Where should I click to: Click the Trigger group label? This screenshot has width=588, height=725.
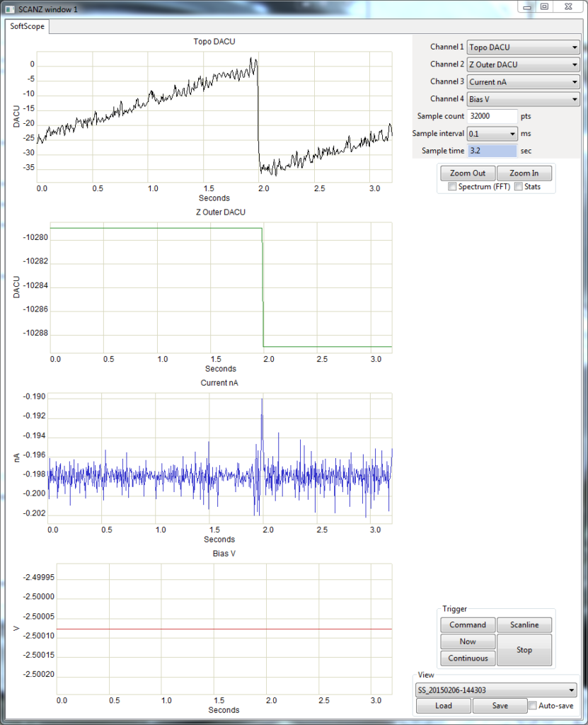(x=454, y=609)
